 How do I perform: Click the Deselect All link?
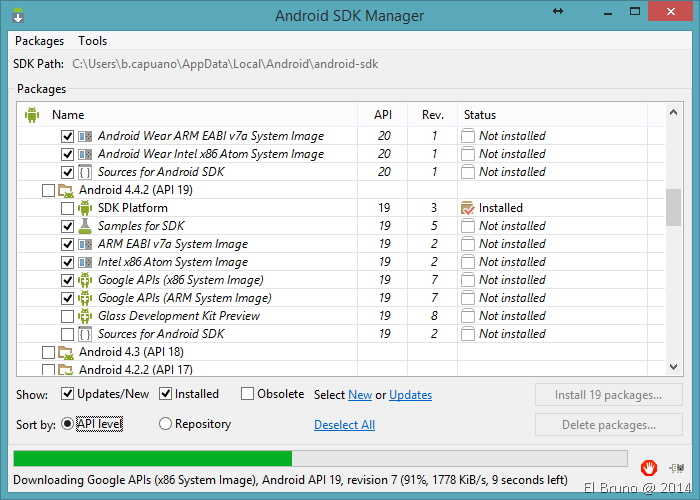pyautogui.click(x=344, y=425)
